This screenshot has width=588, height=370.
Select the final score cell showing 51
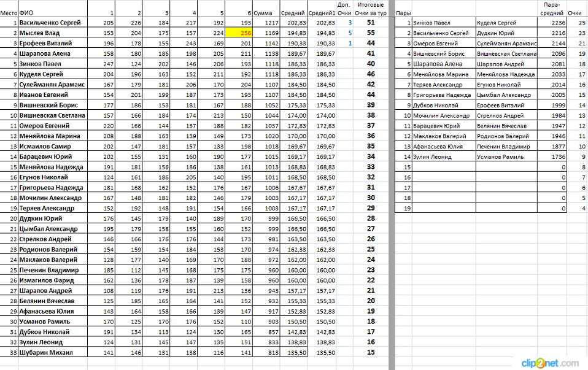(x=370, y=23)
